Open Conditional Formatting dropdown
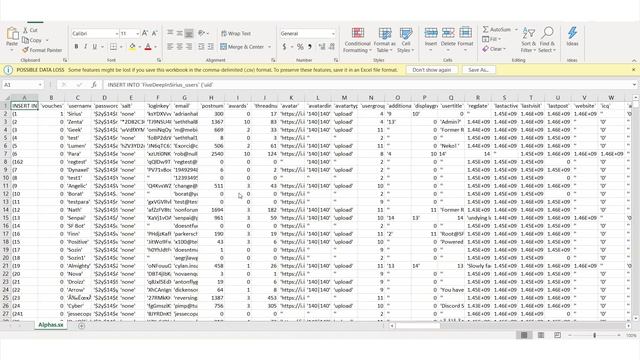640x360 pixels. 358,40
